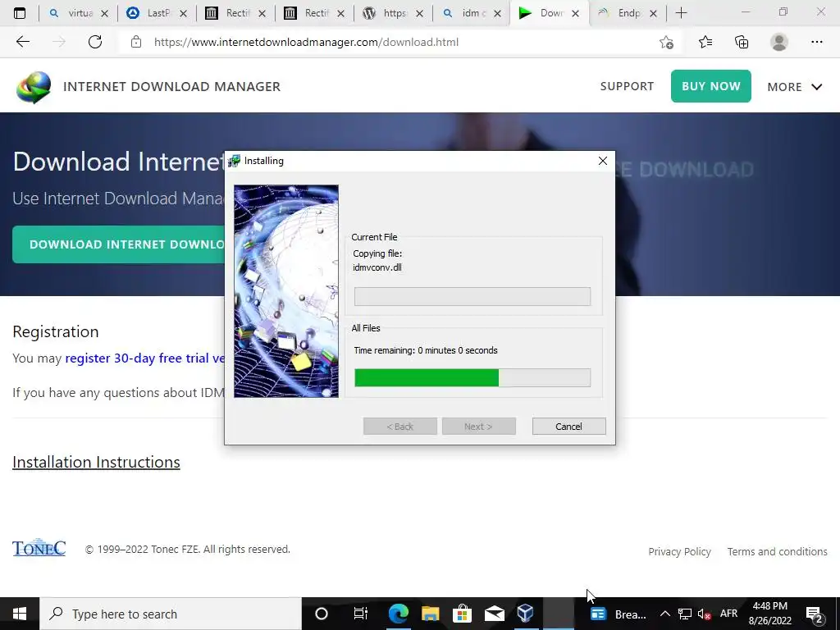Screen dimensions: 840x630
Task: Click the Type here to search box
Action: tap(171, 614)
